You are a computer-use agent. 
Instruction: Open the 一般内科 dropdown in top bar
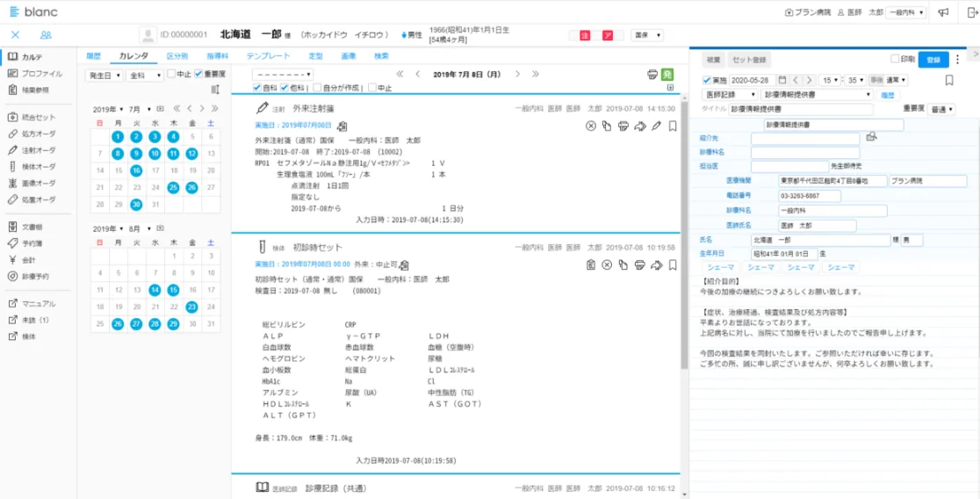905,12
